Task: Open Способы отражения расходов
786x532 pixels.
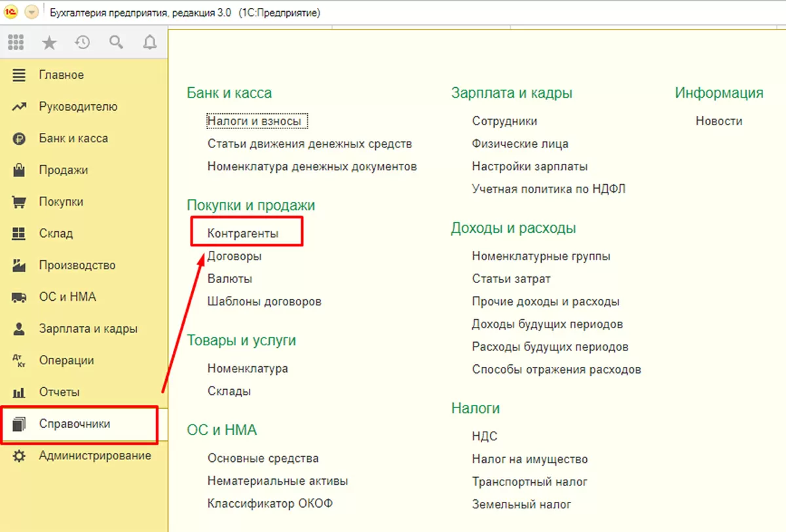Action: point(557,369)
